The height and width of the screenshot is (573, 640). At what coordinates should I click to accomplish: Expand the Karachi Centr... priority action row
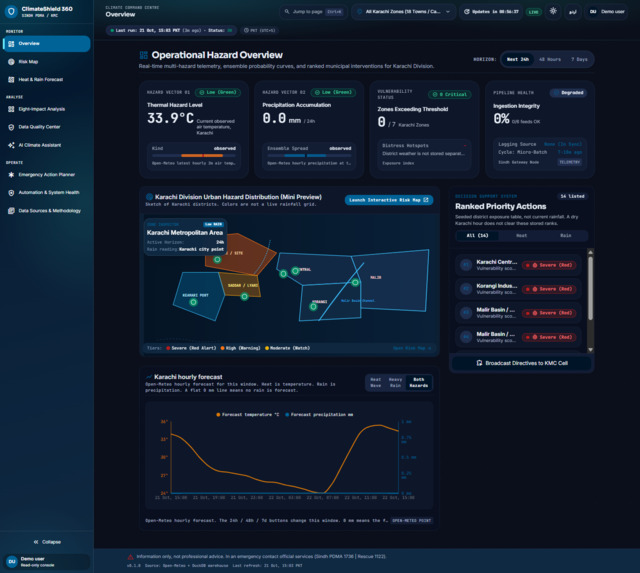(x=518, y=265)
